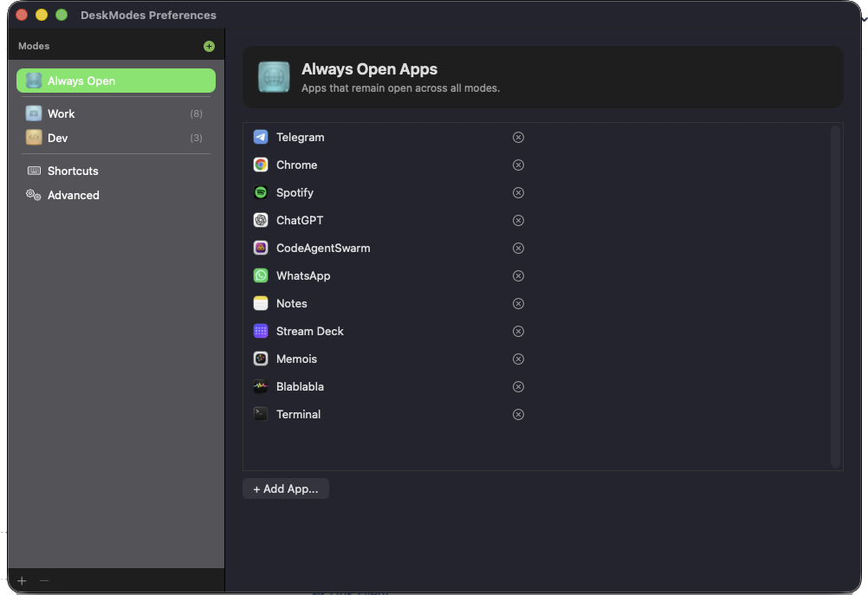Click the Advanced gears icon
This screenshot has width=868, height=595.
point(33,195)
